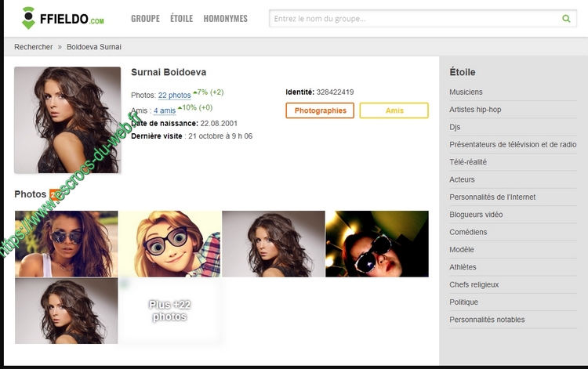Select Artistes hip-hop category
The width and height of the screenshot is (588, 369).
coord(475,110)
